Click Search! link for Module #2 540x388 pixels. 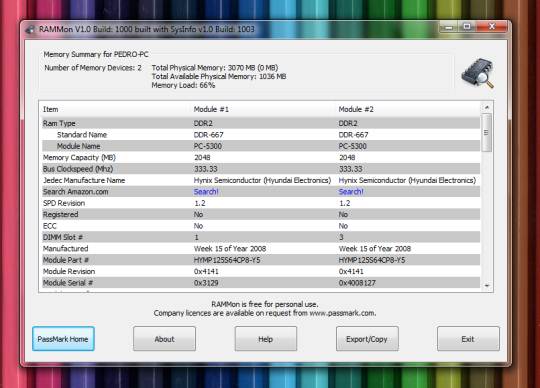point(351,192)
